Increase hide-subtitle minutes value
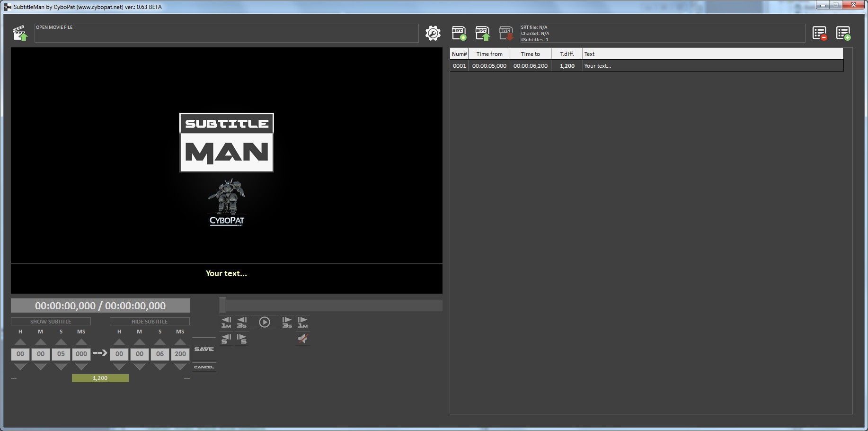 [140, 342]
